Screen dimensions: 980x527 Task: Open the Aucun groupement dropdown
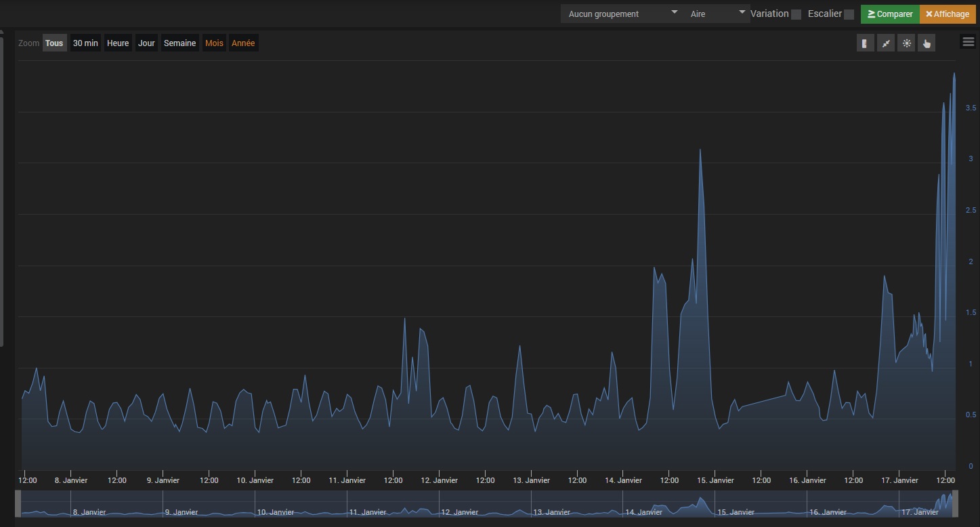click(x=621, y=14)
